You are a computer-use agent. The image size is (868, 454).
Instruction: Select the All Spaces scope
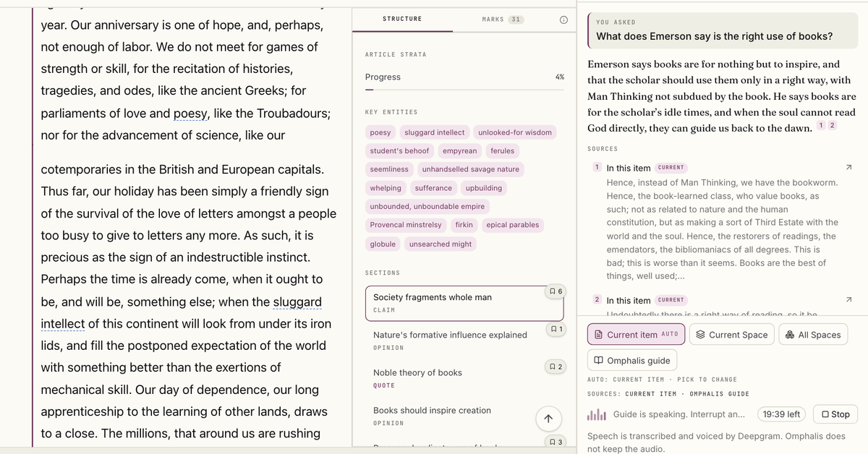coord(814,335)
